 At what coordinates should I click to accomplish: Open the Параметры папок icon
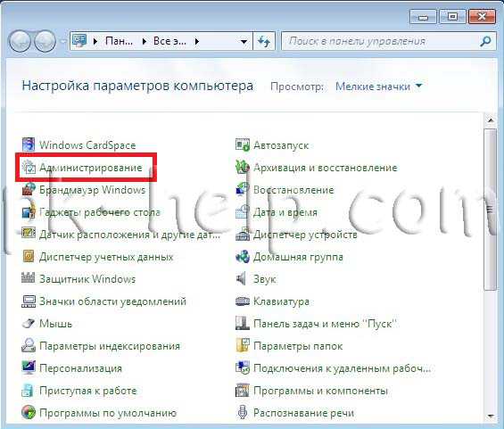click(243, 346)
